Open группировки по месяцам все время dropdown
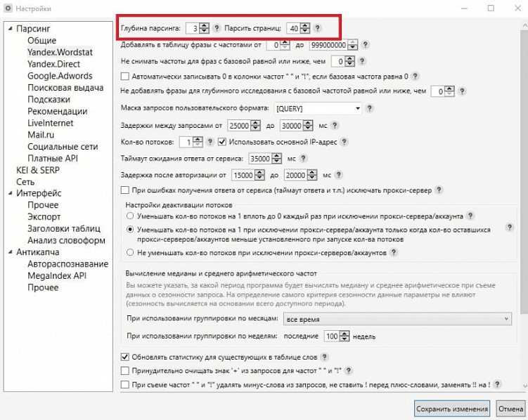The image size is (528, 420). point(398,319)
